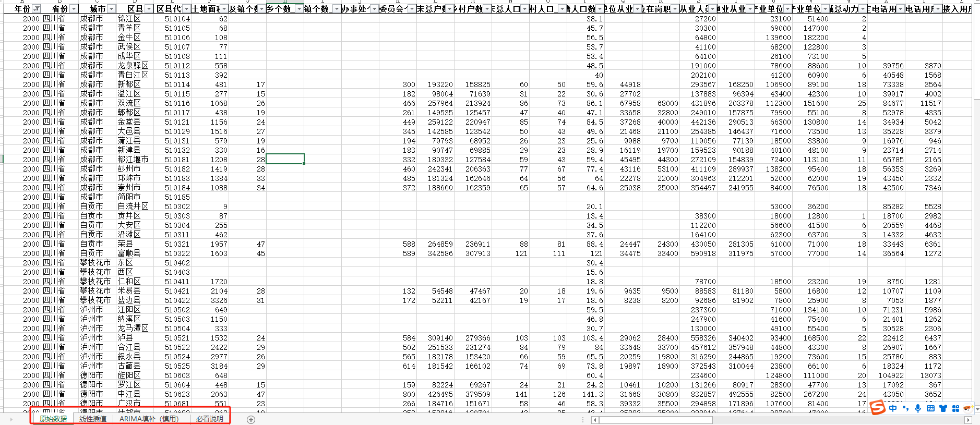Screen dimensions: 980x425
Task: Open the 城市 column filter dropdown
Action: point(111,9)
